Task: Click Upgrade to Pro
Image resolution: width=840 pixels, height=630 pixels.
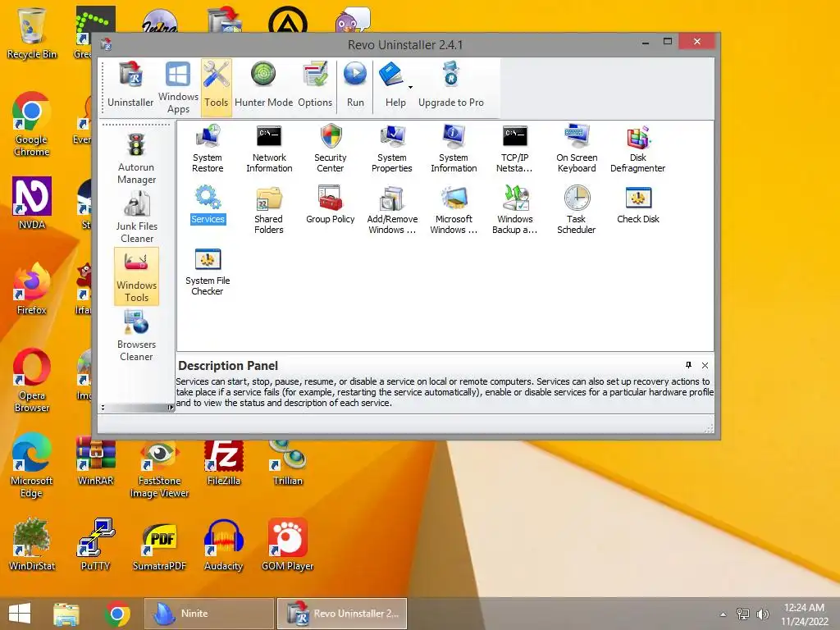Action: (x=451, y=84)
